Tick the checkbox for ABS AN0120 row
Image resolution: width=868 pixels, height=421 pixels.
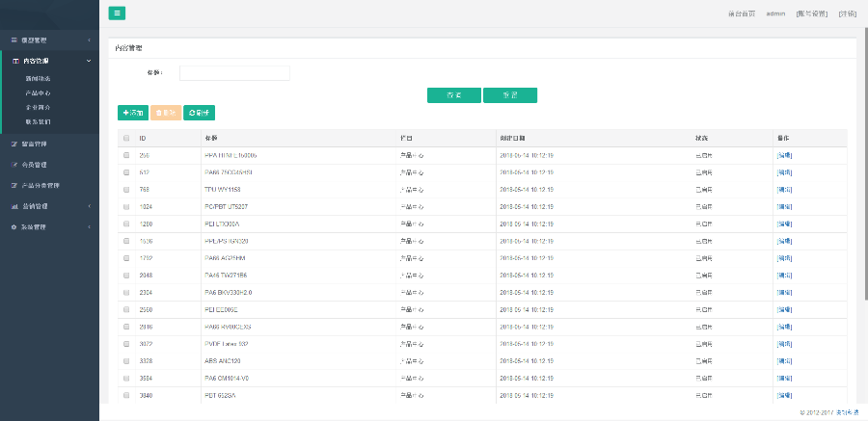[126, 360]
